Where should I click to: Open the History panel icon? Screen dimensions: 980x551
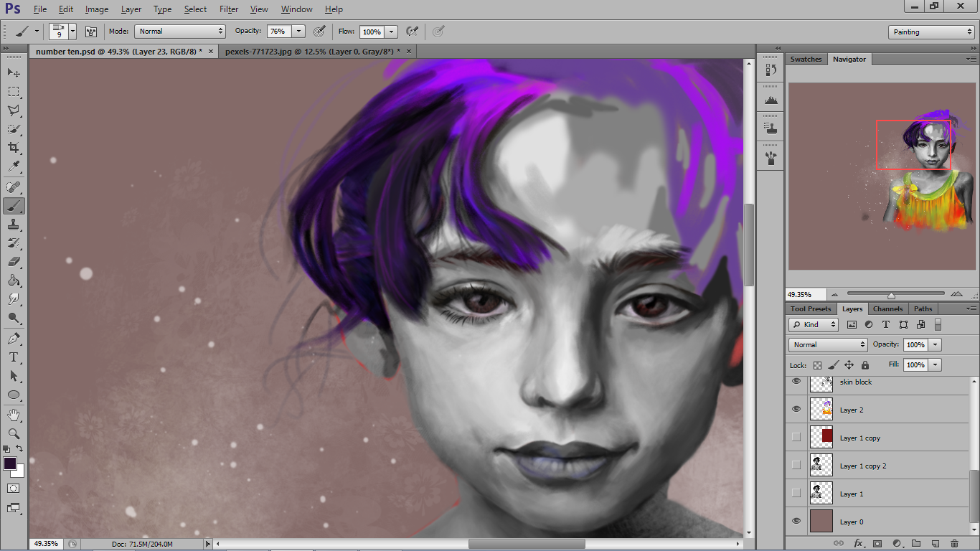771,70
